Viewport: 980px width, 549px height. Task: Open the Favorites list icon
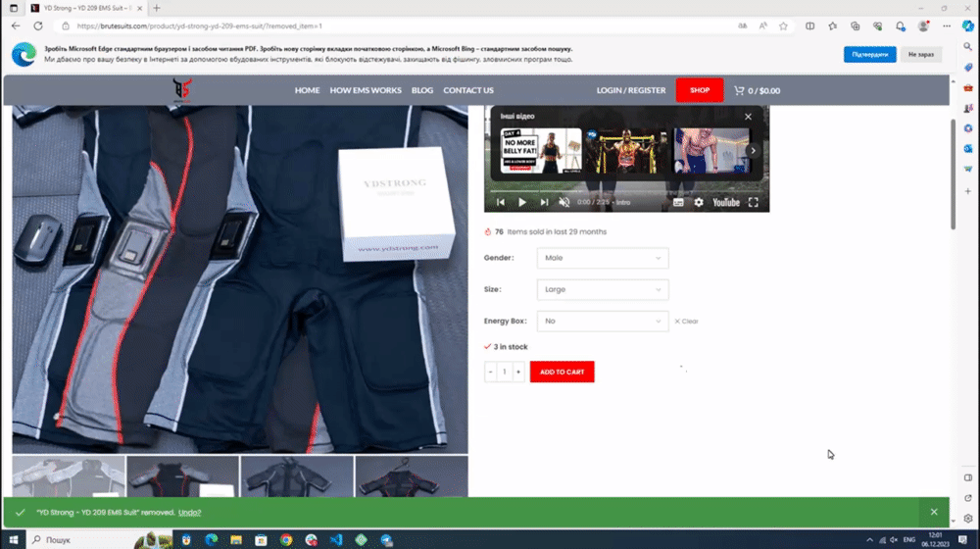point(832,26)
